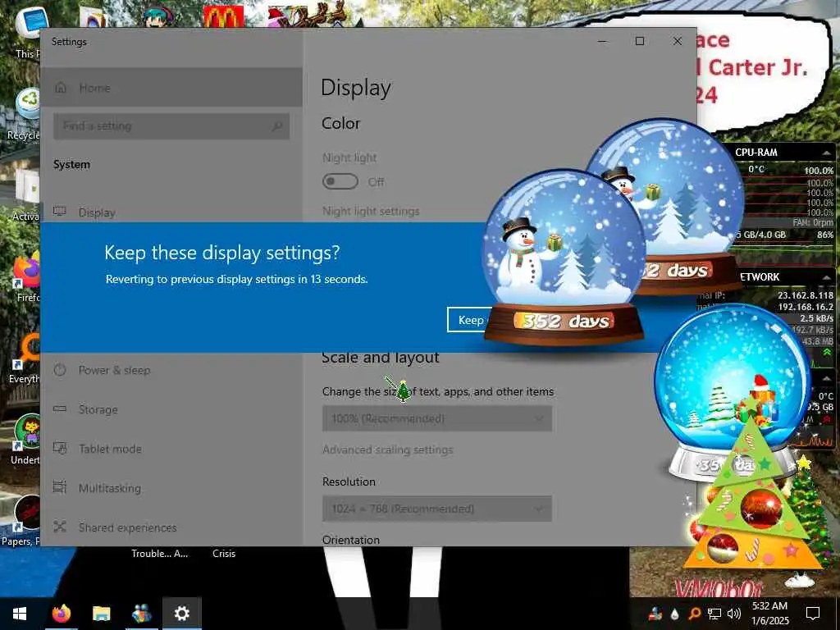Click the front snowman snow globe gadget
The height and width of the screenshot is (630, 840).
coord(563,257)
